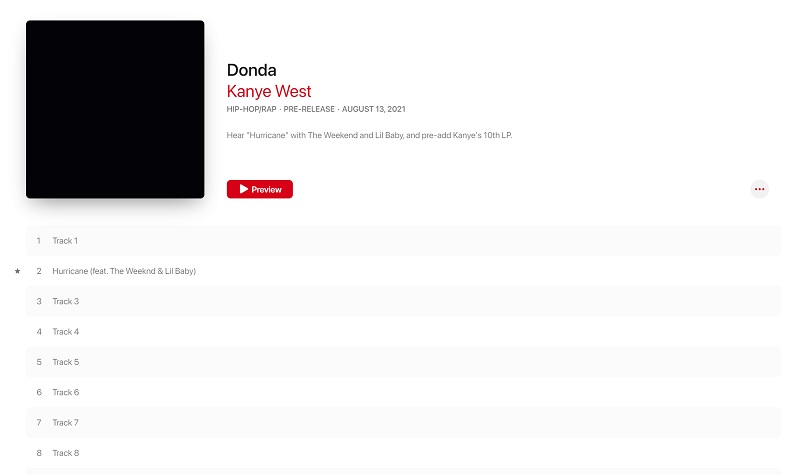Select Track 4 row

point(403,332)
